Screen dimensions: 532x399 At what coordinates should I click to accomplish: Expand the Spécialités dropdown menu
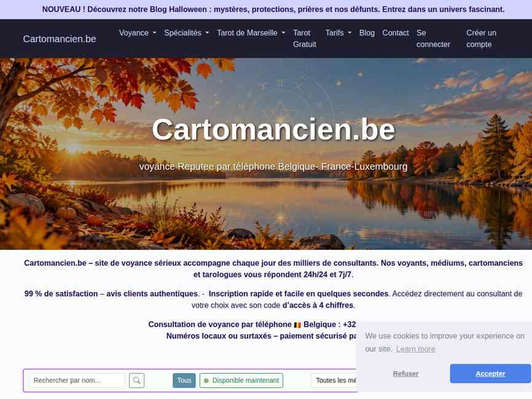coord(187,33)
